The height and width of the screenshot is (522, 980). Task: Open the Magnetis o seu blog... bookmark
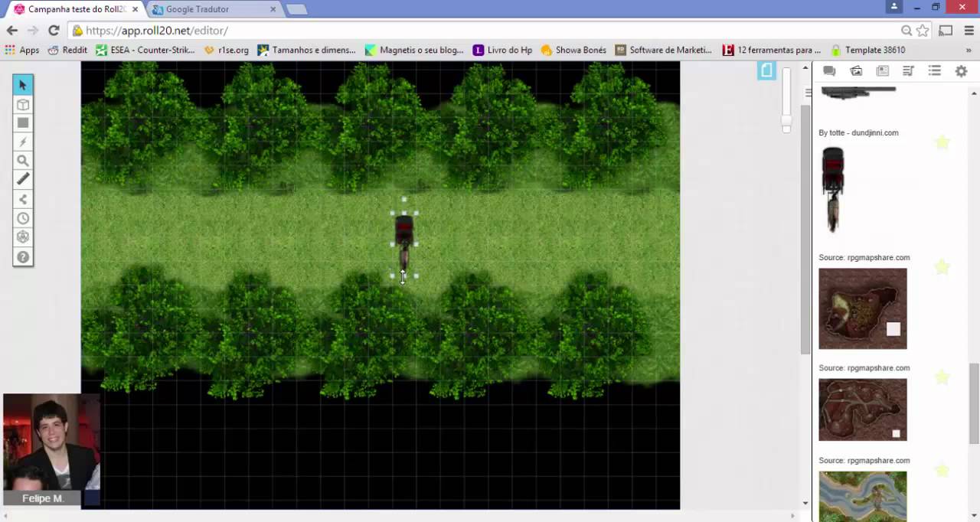414,50
